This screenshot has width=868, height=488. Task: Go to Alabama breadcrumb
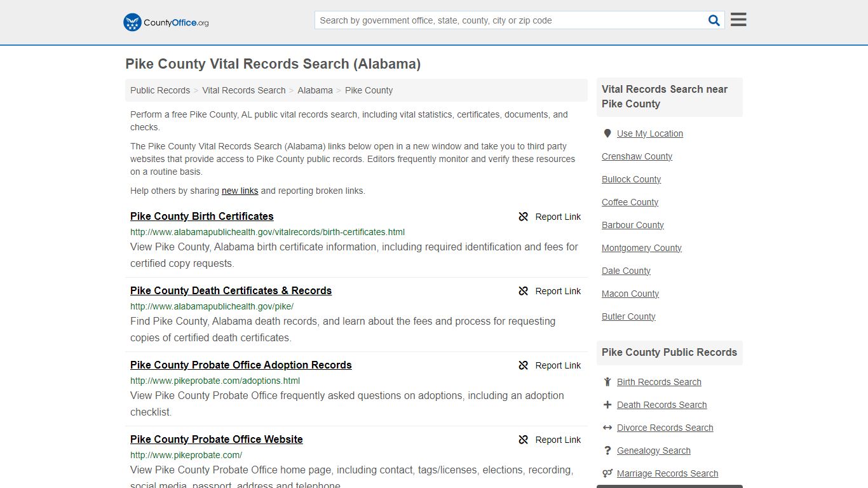(x=315, y=90)
